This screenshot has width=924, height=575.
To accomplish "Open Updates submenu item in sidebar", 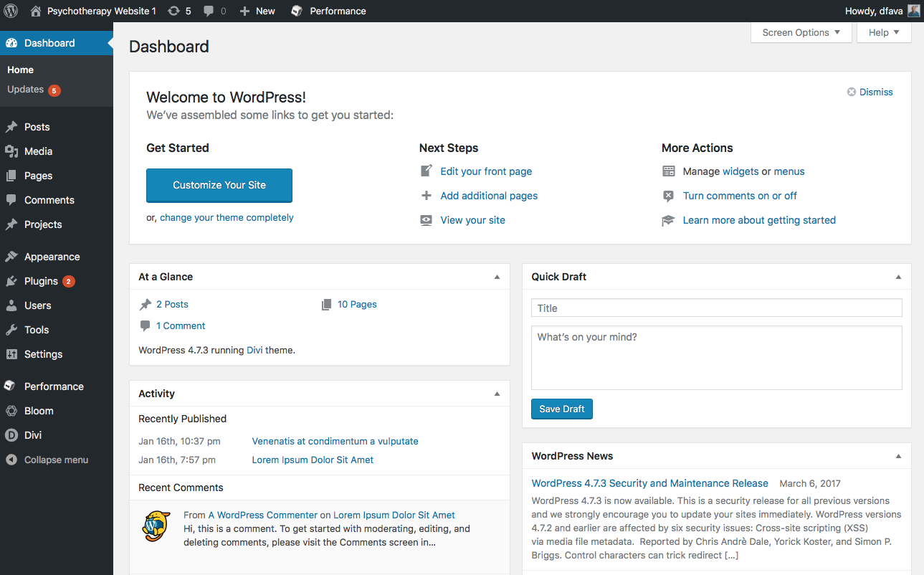I will 25,89.
